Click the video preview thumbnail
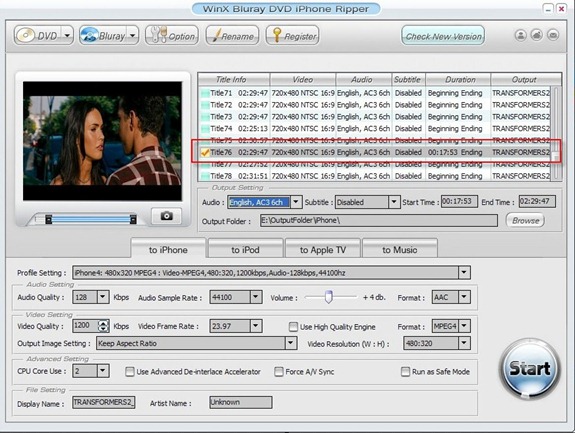The image size is (575, 433). click(102, 141)
